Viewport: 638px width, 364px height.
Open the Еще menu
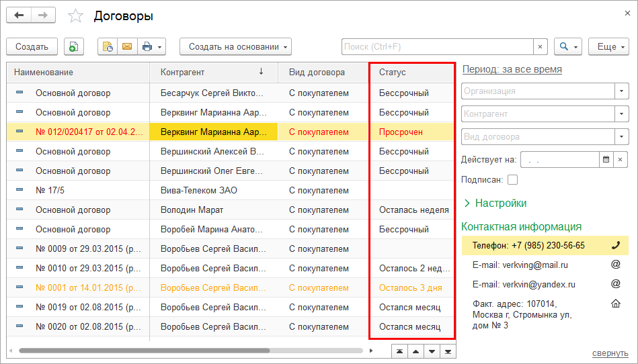608,47
